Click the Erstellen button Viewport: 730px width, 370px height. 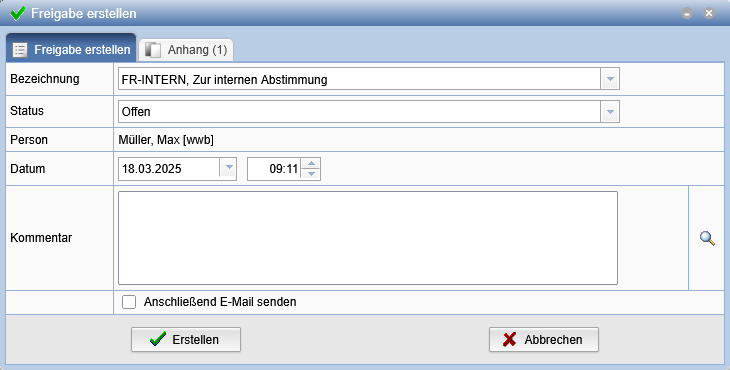[x=186, y=339]
